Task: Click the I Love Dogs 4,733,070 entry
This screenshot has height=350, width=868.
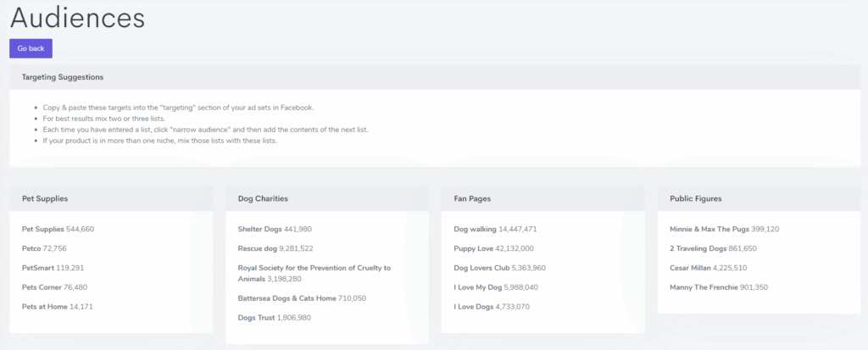Action: click(492, 306)
